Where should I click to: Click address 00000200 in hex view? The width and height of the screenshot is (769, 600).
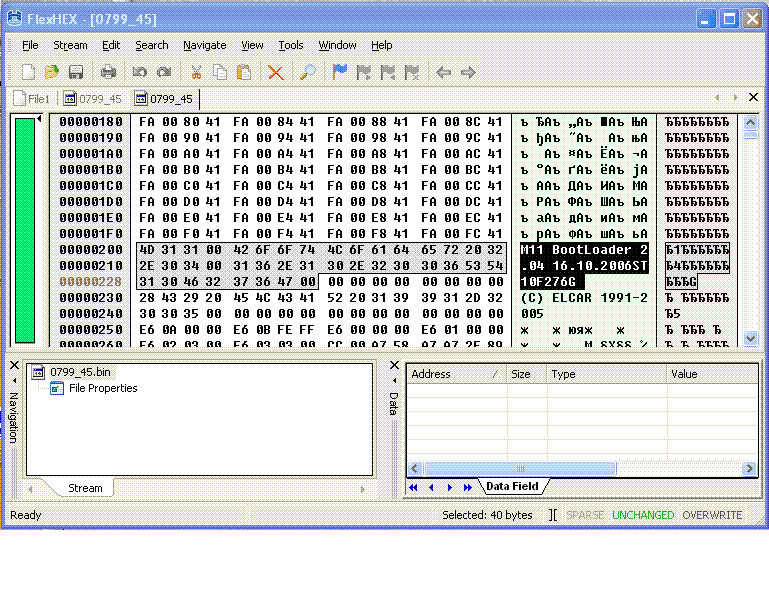(x=91, y=250)
